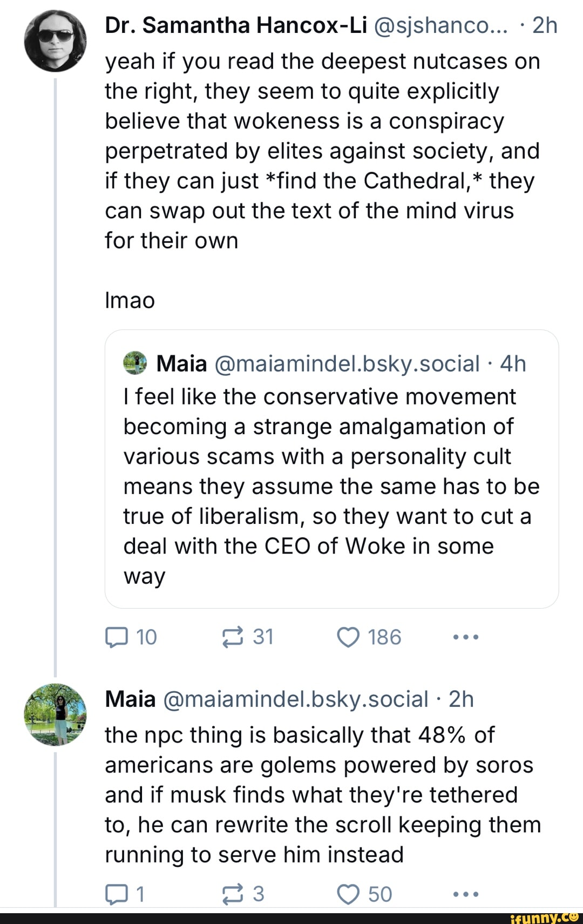Screen dimensions: 583x924
Task: Visit Dr. Samantha Hancox-Li's display name link
Action: 236,25
